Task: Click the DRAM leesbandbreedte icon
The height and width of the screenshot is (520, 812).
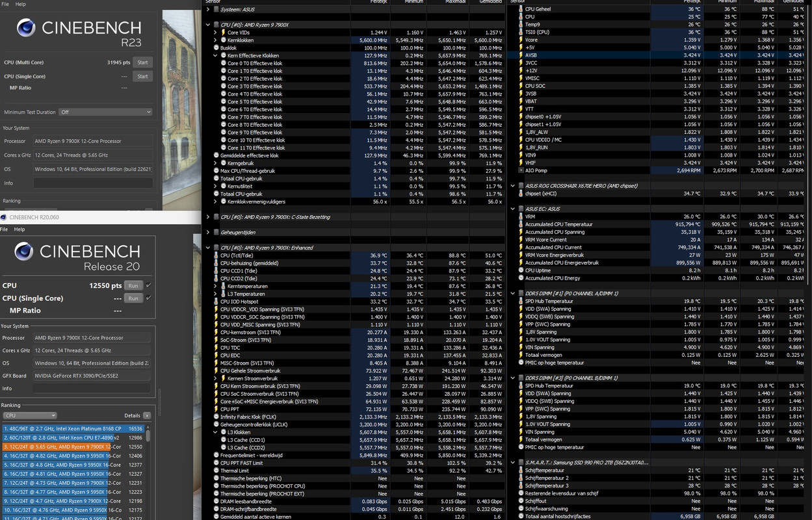Action: pyautogui.click(x=216, y=501)
